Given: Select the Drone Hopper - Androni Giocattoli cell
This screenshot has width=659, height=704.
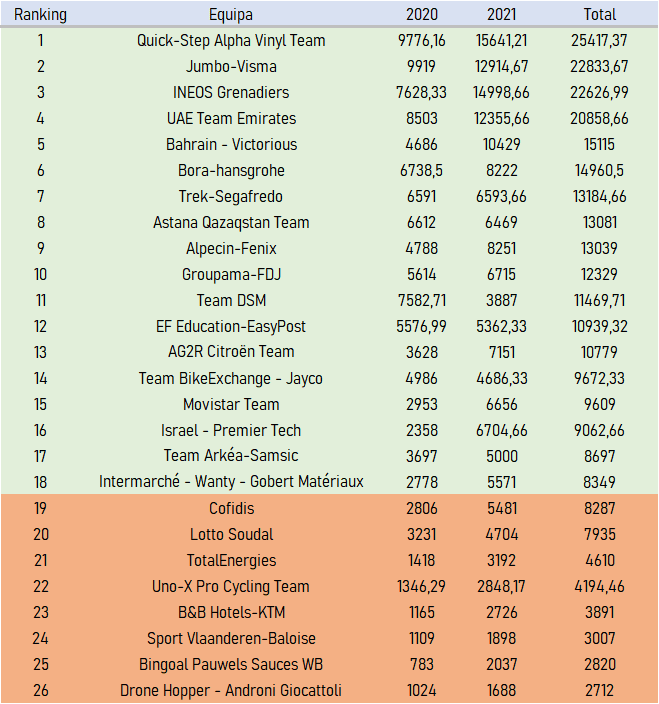Looking at the screenshot, I should pos(231,691).
